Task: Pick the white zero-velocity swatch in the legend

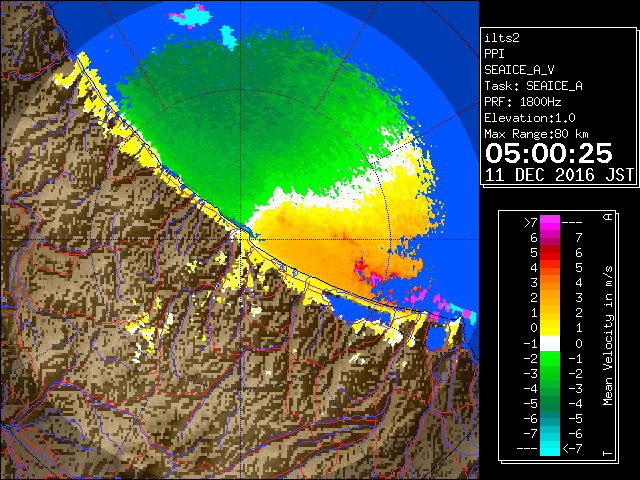Action: click(550, 343)
